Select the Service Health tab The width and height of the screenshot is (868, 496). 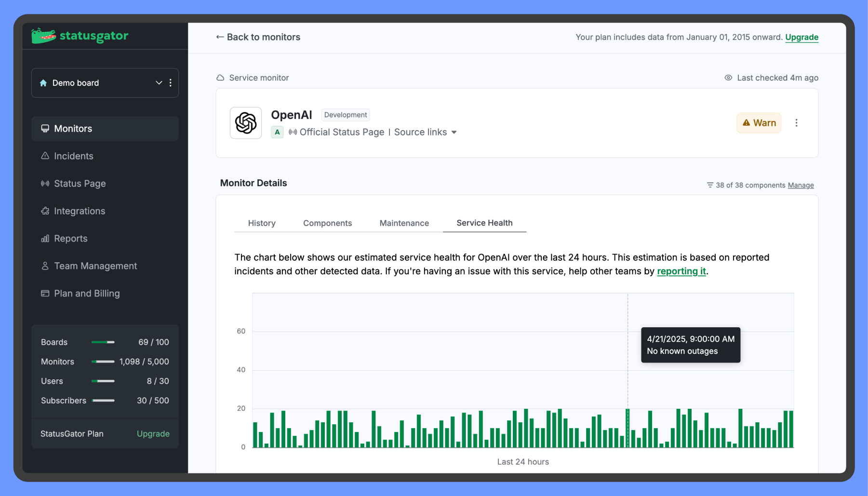click(484, 223)
